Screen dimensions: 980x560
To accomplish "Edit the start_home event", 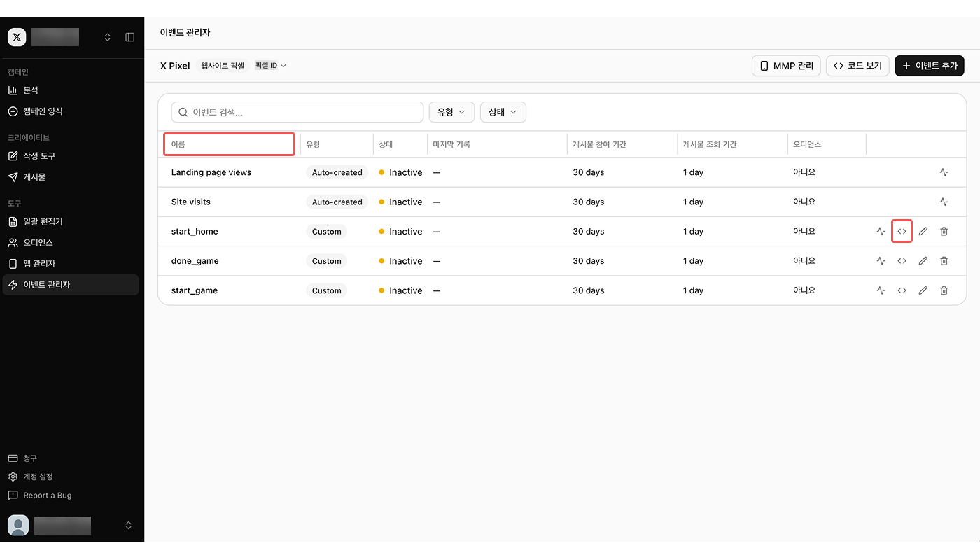I will (x=923, y=231).
